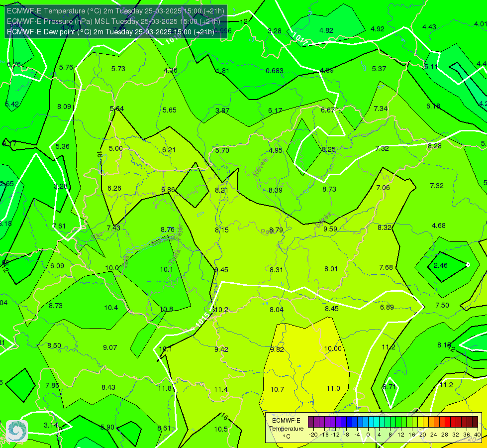Click the dew point value 6.76
Viewport: 487px width, 448px height.
[x=14, y=64]
